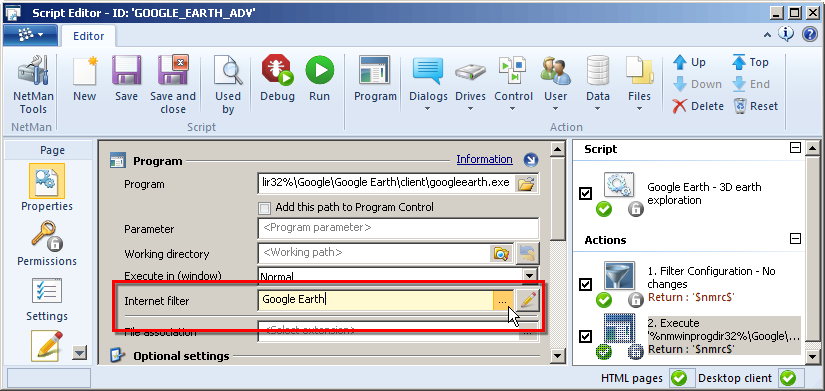Uncheck the Filter Configuration action checkbox
Viewport: 825px width, 391px height.
[585, 284]
